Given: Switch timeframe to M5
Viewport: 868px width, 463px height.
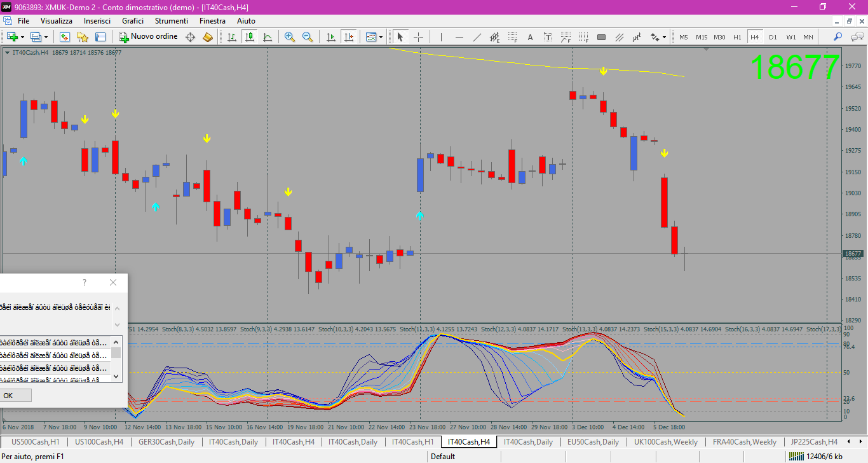Looking at the screenshot, I should (x=684, y=37).
